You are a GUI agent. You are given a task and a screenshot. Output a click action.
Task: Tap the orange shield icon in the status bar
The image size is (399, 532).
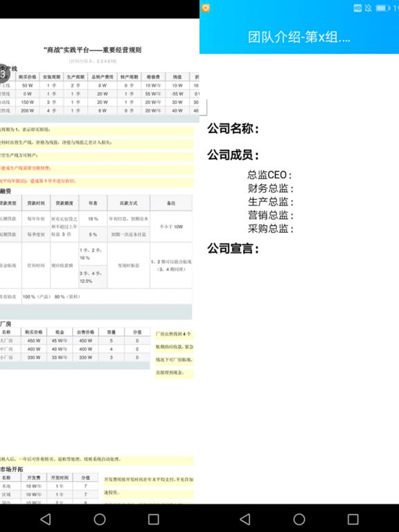coord(206,8)
